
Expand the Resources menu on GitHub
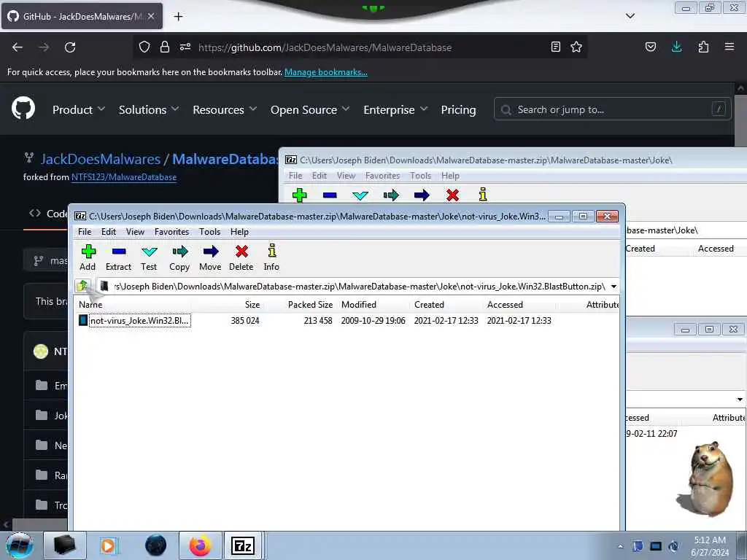(225, 109)
